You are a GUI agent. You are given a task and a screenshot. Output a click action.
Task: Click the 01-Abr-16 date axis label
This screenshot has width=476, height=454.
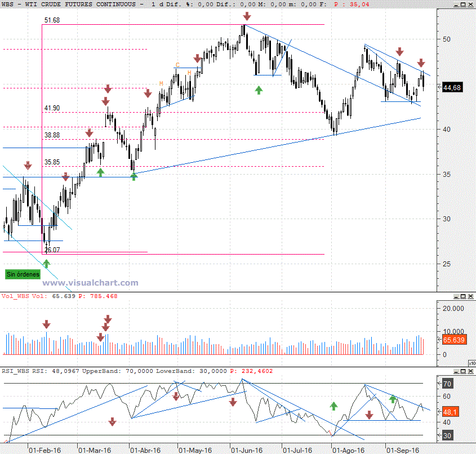click(145, 451)
